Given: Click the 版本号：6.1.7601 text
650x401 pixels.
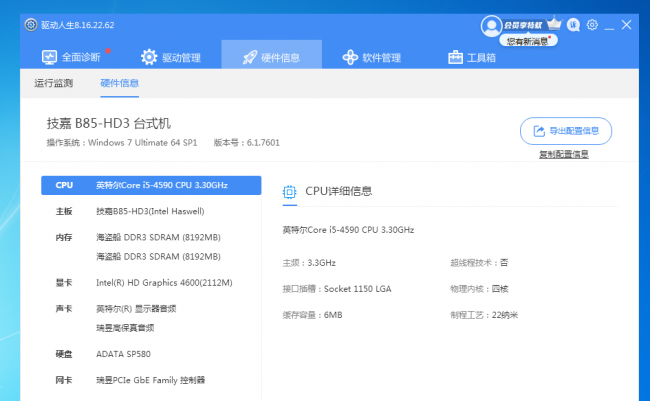Looking at the screenshot, I should pyautogui.click(x=247, y=143).
